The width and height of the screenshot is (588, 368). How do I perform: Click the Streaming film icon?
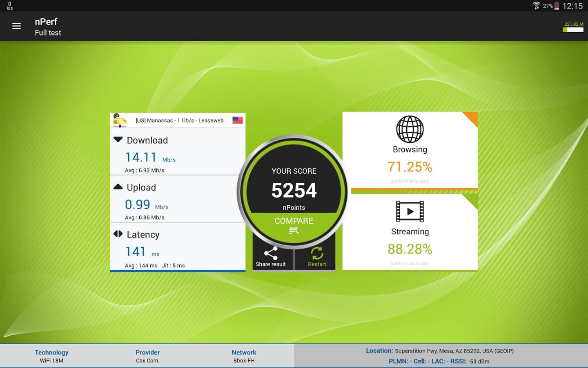[410, 211]
